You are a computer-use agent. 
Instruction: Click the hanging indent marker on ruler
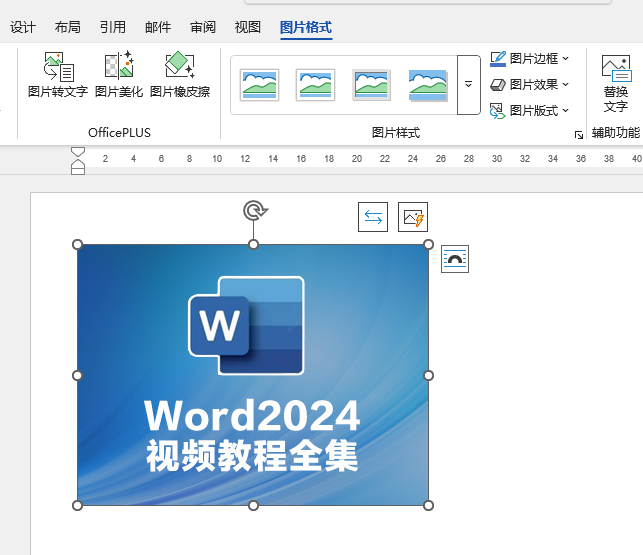78,164
